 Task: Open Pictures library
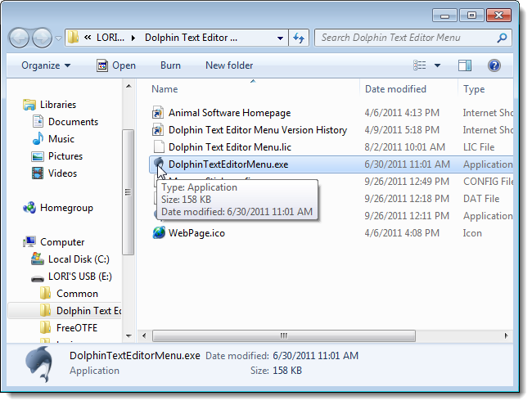pos(65,156)
